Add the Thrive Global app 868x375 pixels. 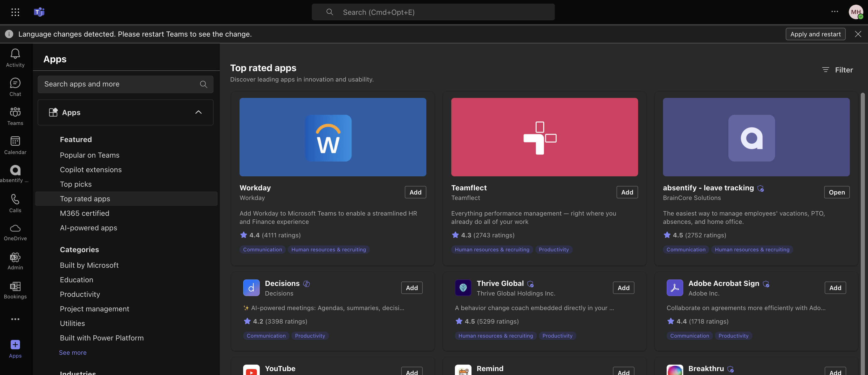[623, 288]
